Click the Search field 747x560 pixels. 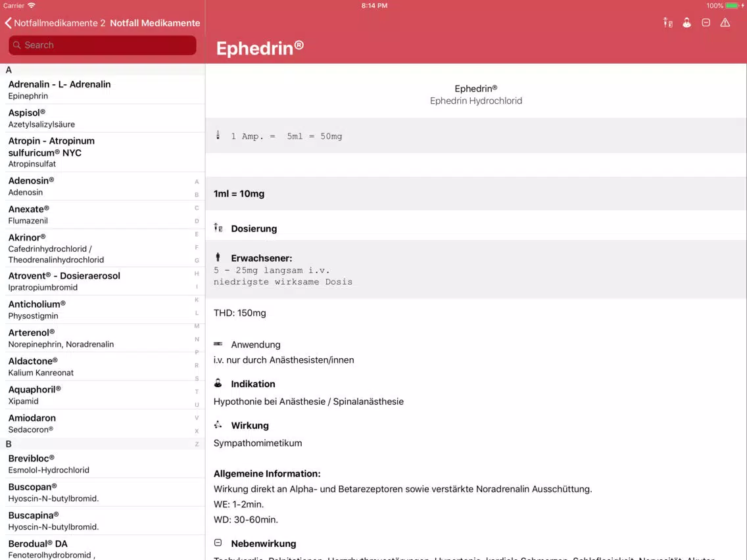(103, 45)
